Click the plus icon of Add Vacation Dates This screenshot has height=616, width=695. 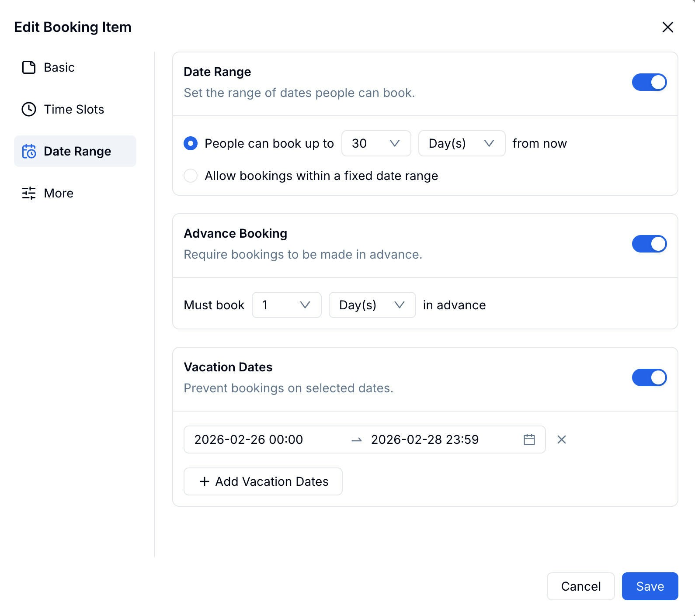(204, 481)
